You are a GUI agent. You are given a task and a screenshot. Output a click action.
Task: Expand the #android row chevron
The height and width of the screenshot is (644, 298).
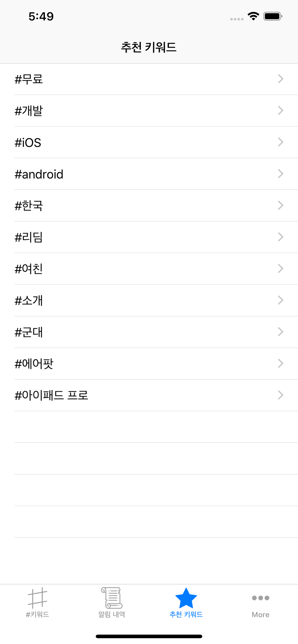tap(281, 174)
